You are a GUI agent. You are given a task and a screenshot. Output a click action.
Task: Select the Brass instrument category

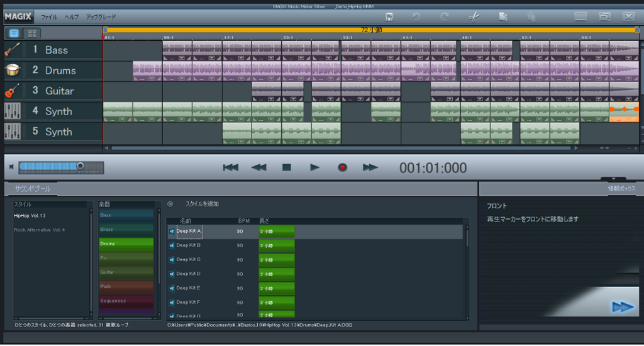click(126, 230)
